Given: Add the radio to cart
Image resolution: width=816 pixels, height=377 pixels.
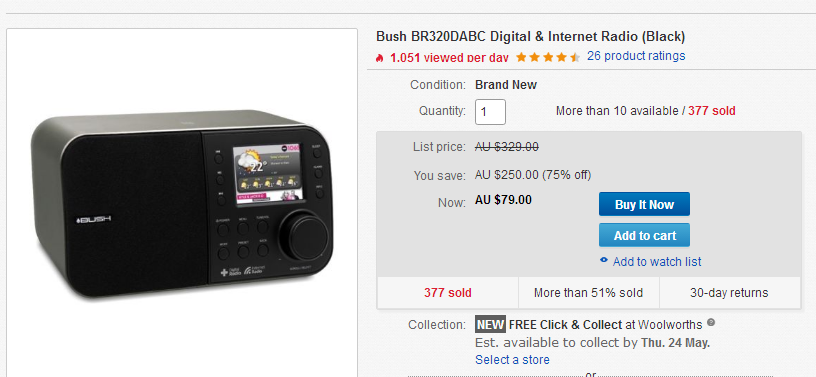Looking at the screenshot, I should 644,235.
